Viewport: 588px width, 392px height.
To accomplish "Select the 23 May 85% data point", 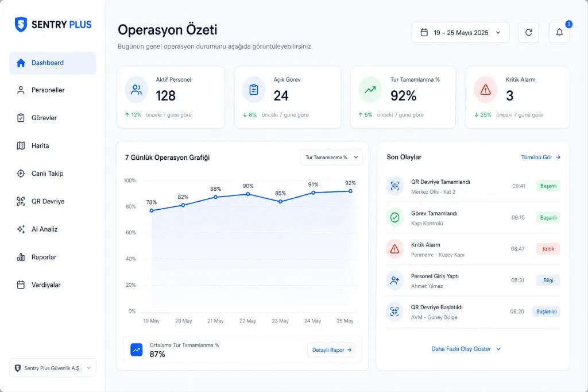I will [280, 202].
